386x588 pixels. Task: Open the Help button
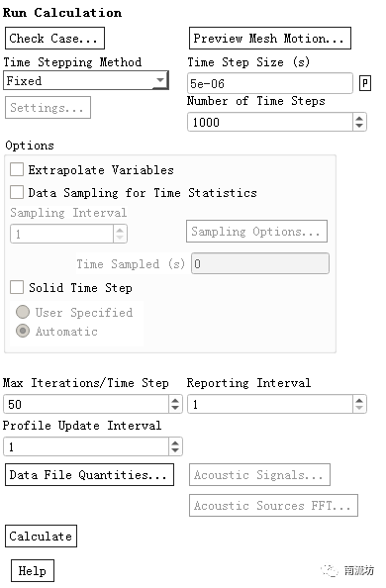33,571
